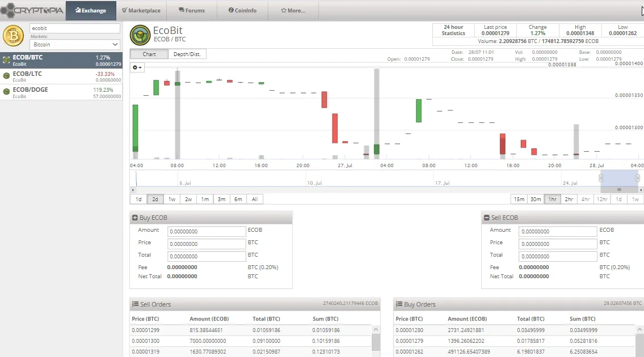Select the ECOB/BTC market row
Screen dimensions: 644x357
pyautogui.click(x=61, y=60)
